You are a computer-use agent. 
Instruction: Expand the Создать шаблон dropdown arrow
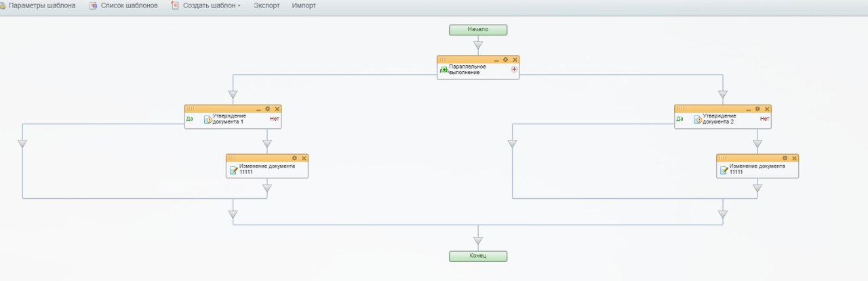pyautogui.click(x=239, y=6)
